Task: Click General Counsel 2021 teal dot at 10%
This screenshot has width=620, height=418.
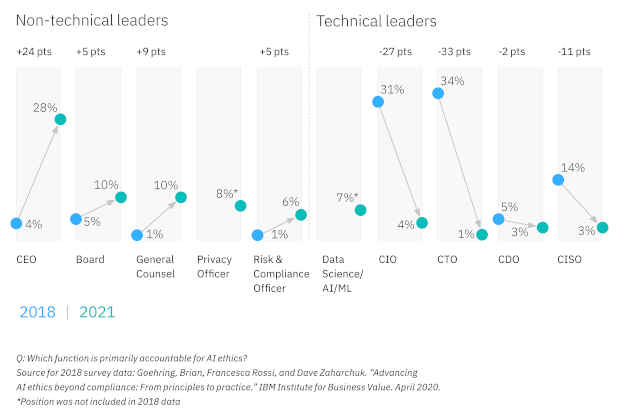Action: [181, 197]
